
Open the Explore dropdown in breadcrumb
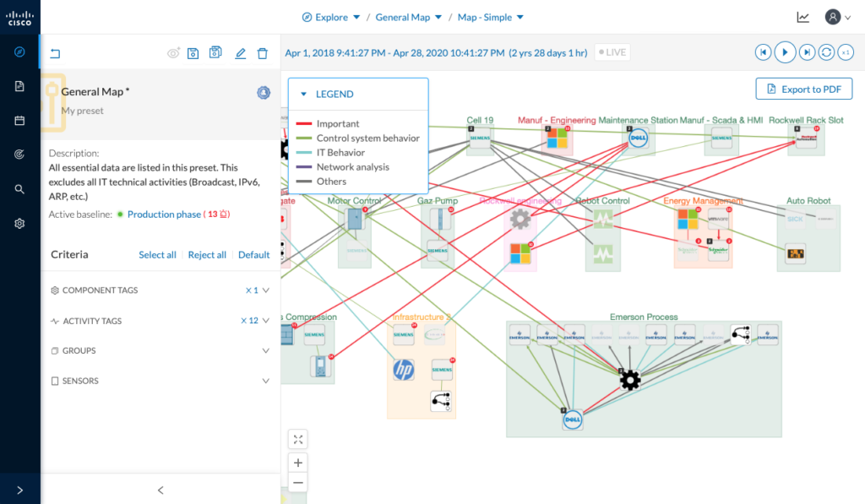click(331, 17)
